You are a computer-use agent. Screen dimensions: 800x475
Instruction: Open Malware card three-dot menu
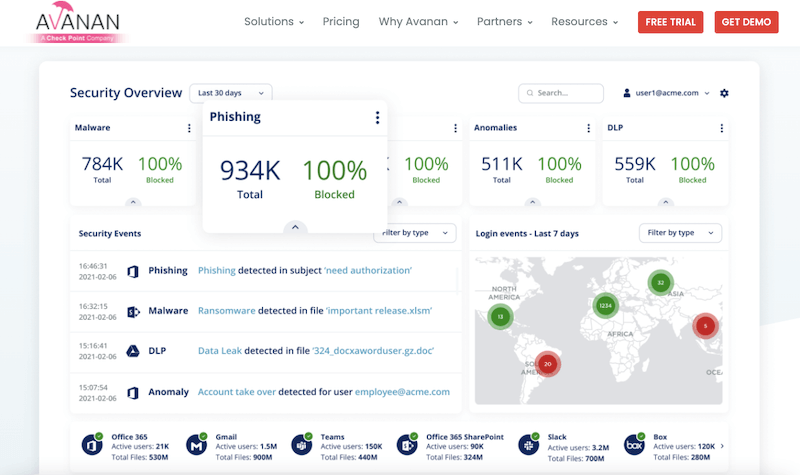(x=189, y=128)
